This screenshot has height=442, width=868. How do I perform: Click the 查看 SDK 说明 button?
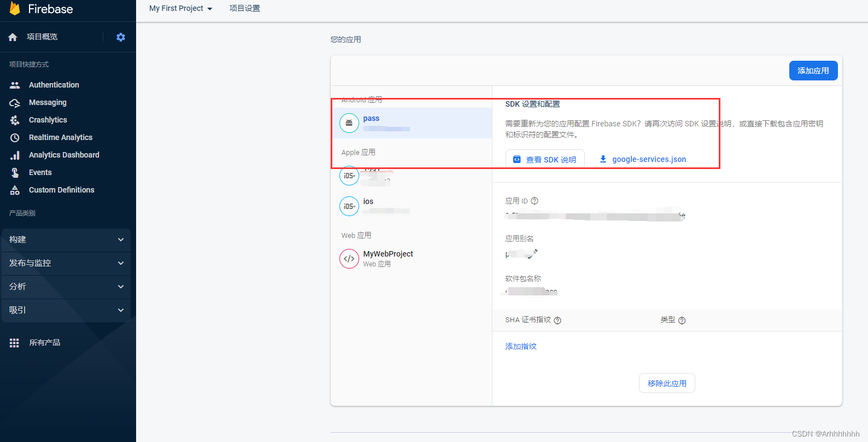click(545, 159)
